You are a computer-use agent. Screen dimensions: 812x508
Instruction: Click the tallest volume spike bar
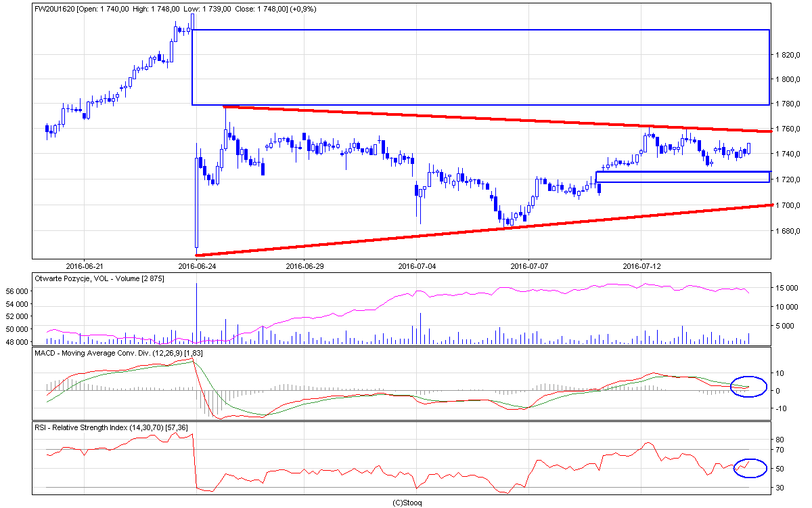pyautogui.click(x=196, y=313)
